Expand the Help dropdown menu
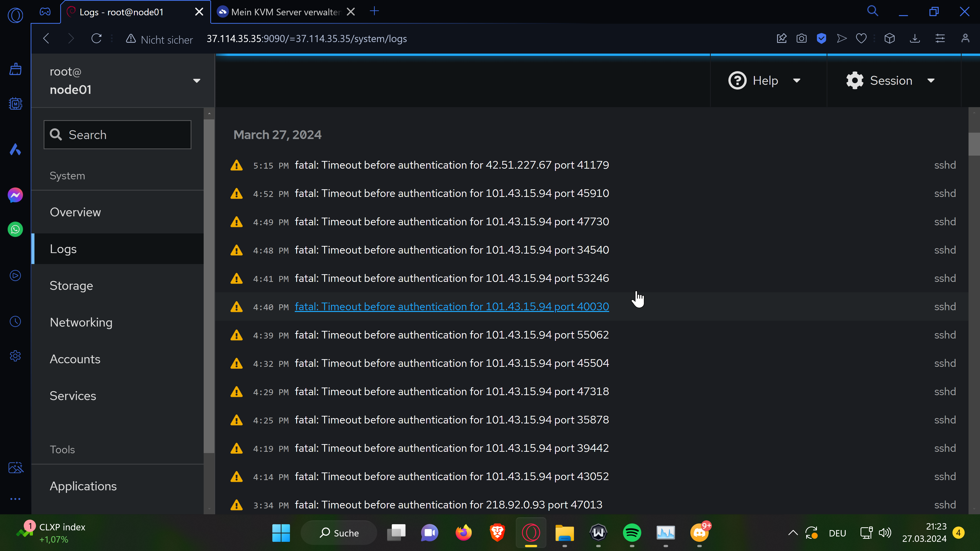This screenshot has width=980, height=551. coord(765,81)
